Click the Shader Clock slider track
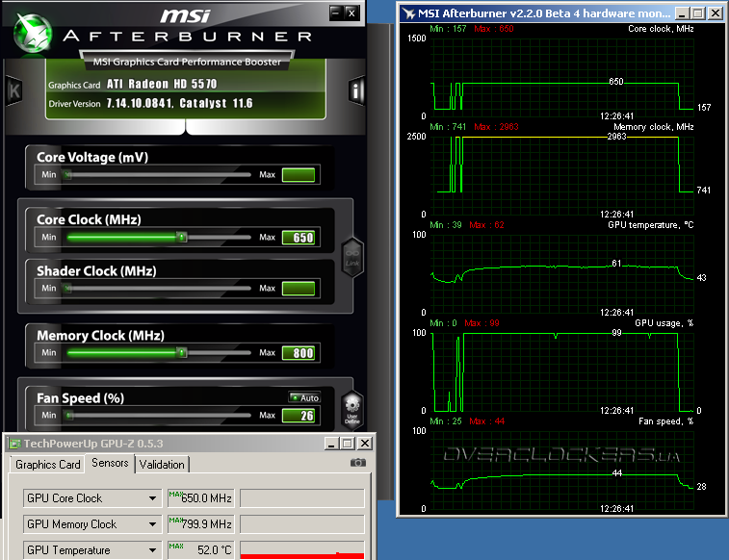 [x=159, y=289]
